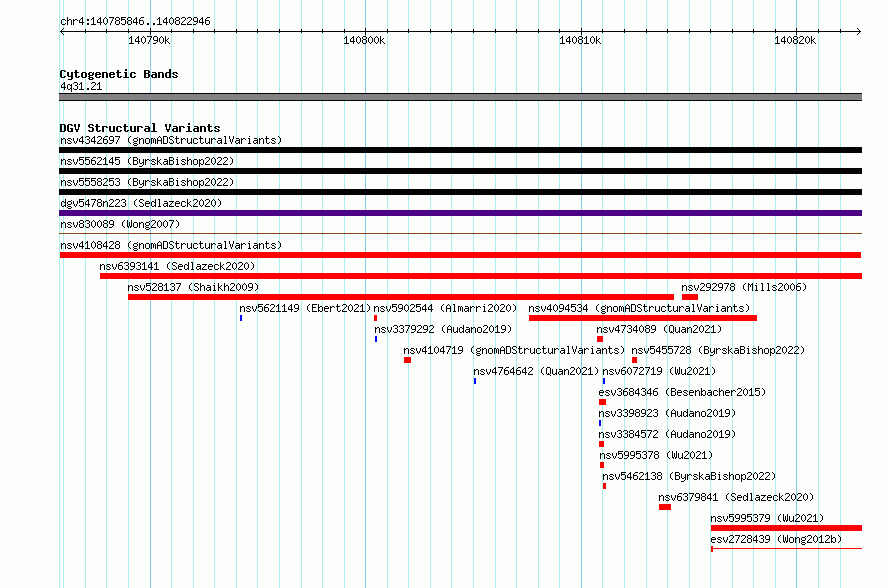Click the nsv4094534 gnomADStructuralVariants label
Image resolution: width=890 pixels, height=588 pixels.
click(x=639, y=308)
